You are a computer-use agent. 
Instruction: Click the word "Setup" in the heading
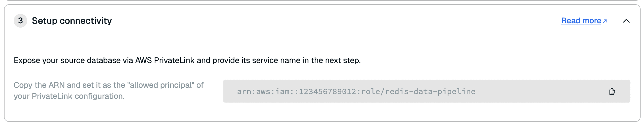pos(45,21)
